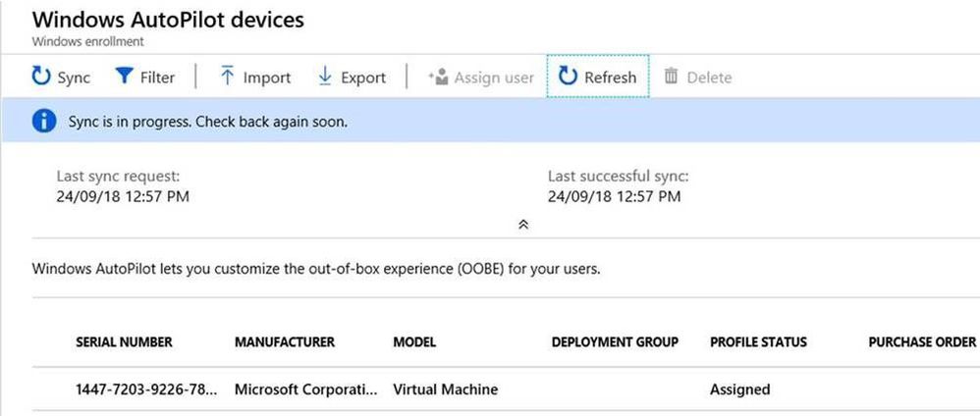
Task: Select the Assigned profile status cell
Action: click(740, 390)
